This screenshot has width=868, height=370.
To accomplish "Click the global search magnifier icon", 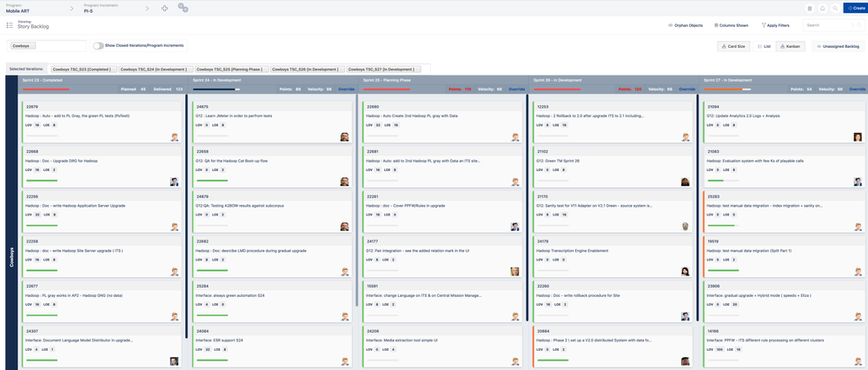I will 835,9.
